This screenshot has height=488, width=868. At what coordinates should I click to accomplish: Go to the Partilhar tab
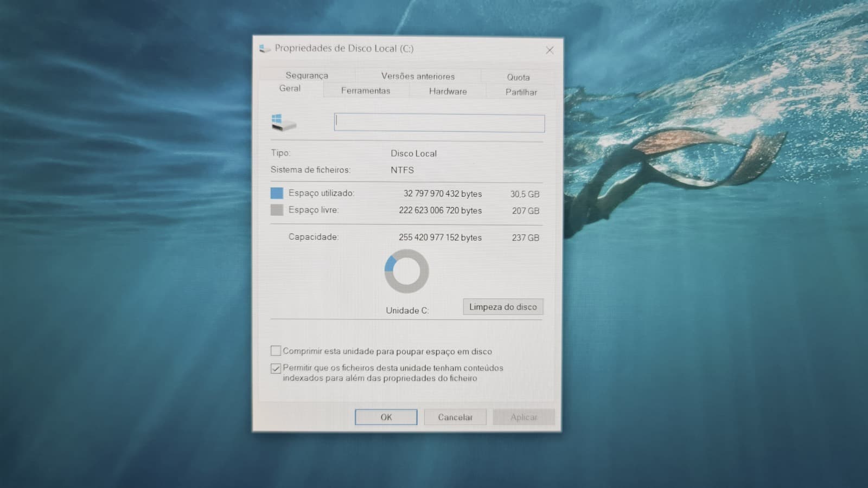tap(521, 92)
